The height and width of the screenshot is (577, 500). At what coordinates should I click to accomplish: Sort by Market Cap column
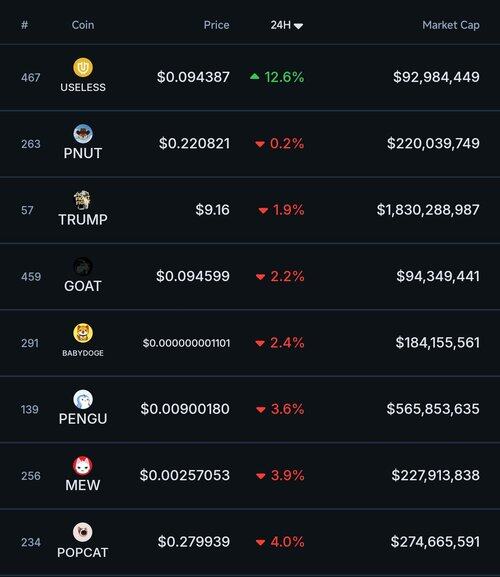pos(451,25)
